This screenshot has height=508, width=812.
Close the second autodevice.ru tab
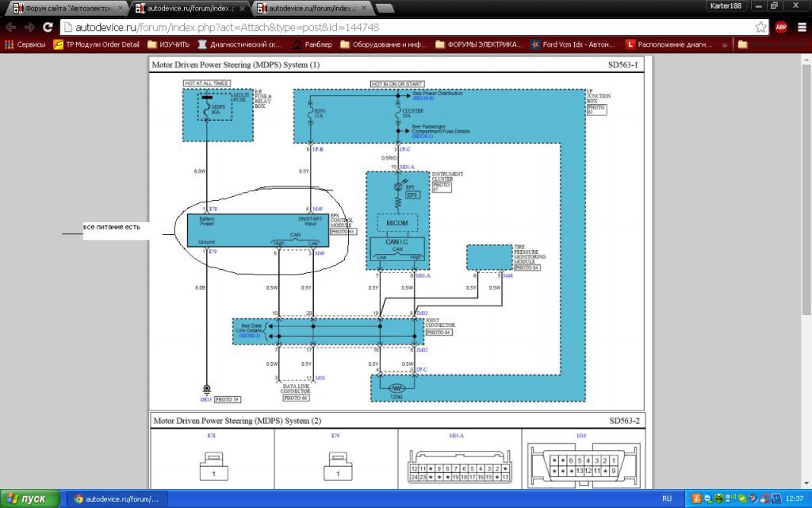pyautogui.click(x=242, y=9)
